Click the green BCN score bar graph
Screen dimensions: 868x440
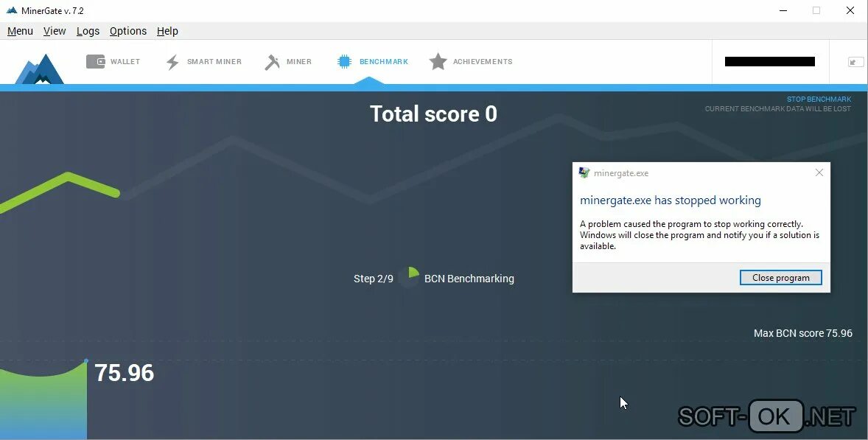click(x=43, y=399)
